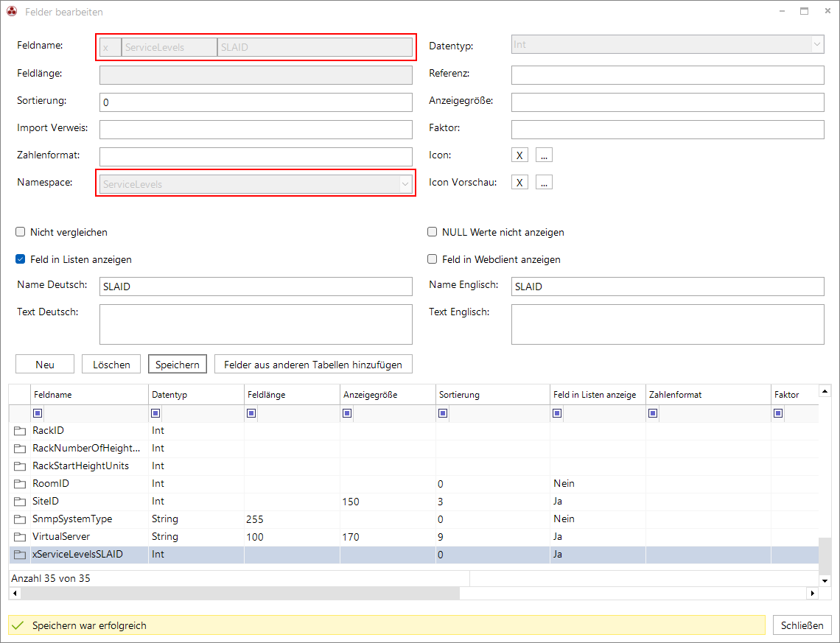This screenshot has height=643, width=840.
Task: Click into the Text Englisch text area
Action: tap(668, 324)
